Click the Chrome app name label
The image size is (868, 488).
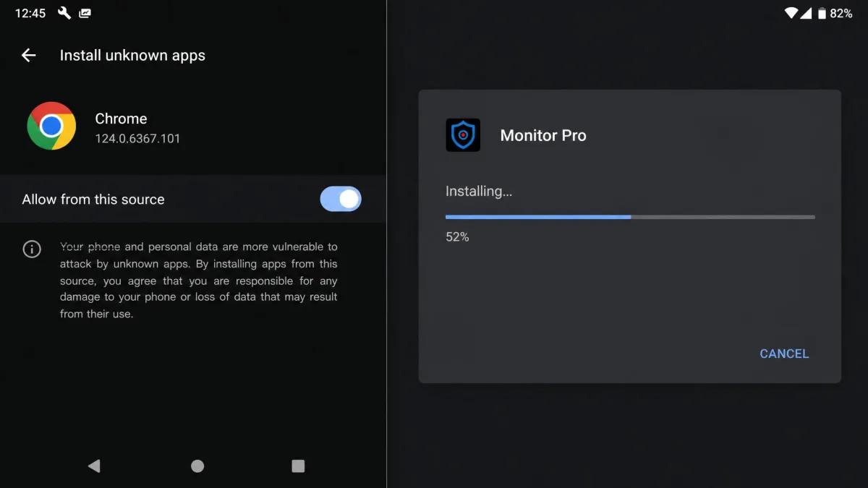pyautogui.click(x=121, y=119)
